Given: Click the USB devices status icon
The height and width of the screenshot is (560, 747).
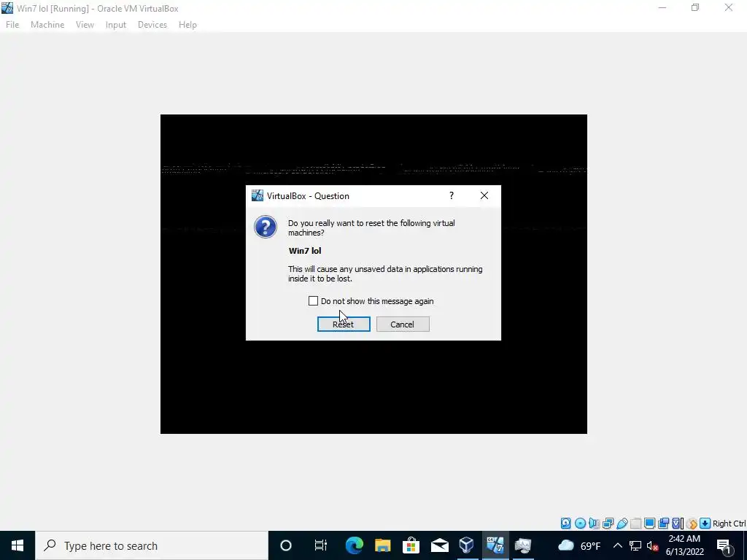Looking at the screenshot, I should tap(622, 524).
